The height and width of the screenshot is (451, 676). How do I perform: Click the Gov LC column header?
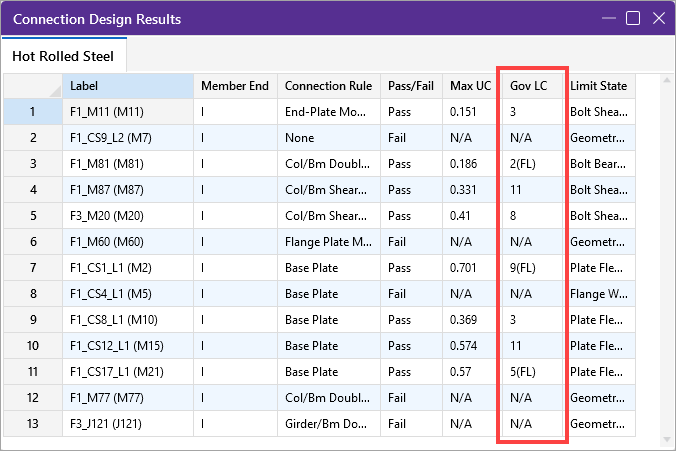(532, 86)
